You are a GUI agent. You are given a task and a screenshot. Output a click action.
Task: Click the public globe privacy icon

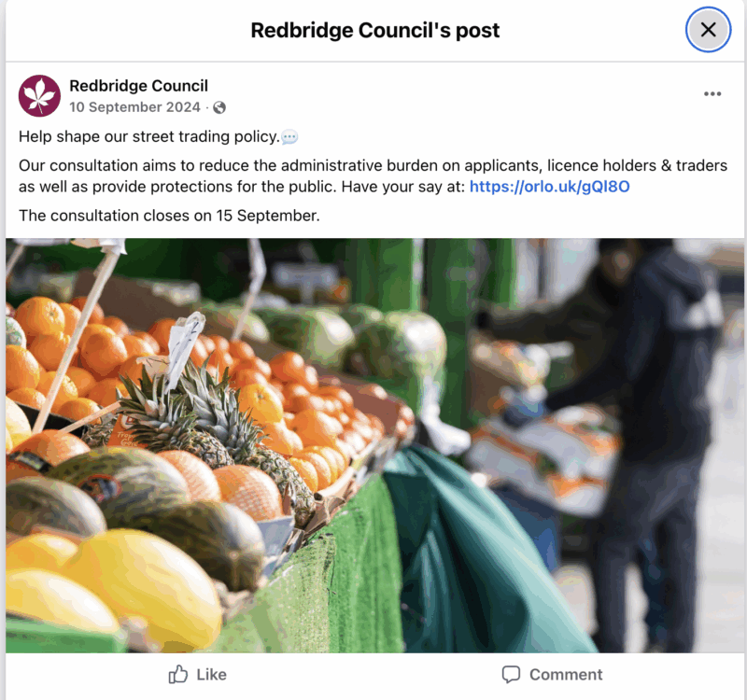[219, 107]
